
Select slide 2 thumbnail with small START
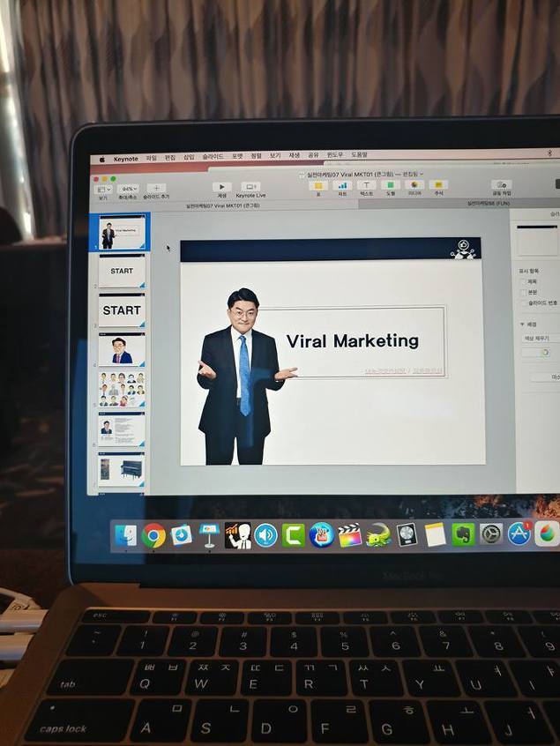(122, 272)
